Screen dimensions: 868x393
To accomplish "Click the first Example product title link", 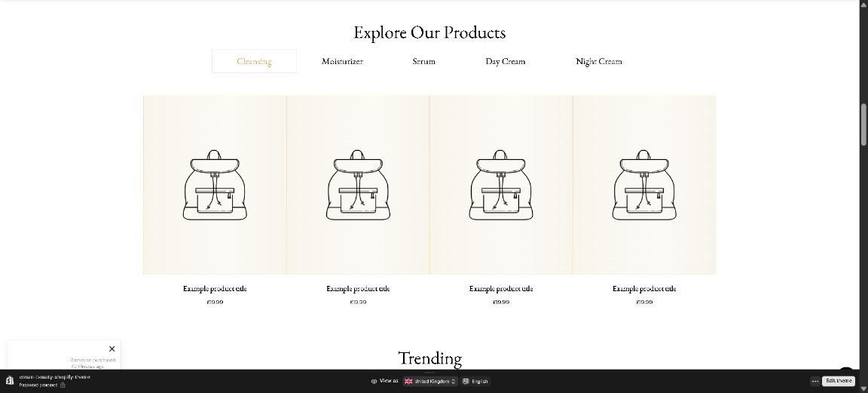I will [x=215, y=288].
